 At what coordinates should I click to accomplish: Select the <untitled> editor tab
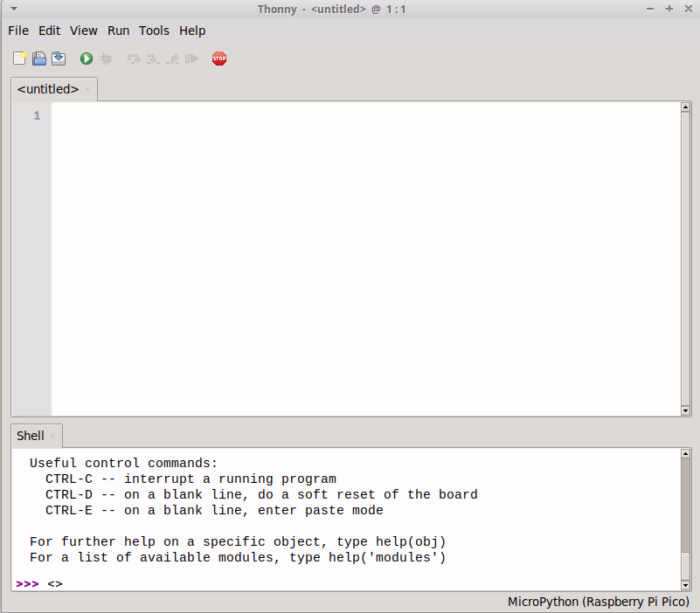(x=48, y=89)
